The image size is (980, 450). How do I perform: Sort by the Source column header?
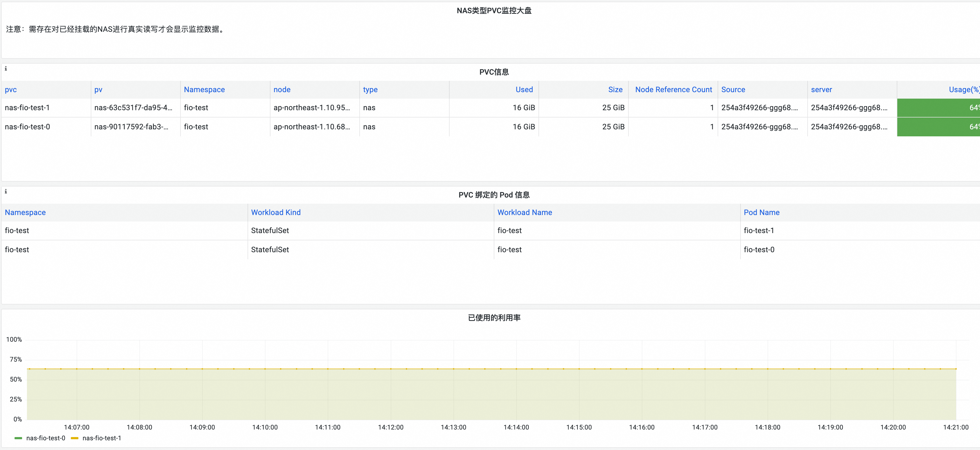(733, 89)
